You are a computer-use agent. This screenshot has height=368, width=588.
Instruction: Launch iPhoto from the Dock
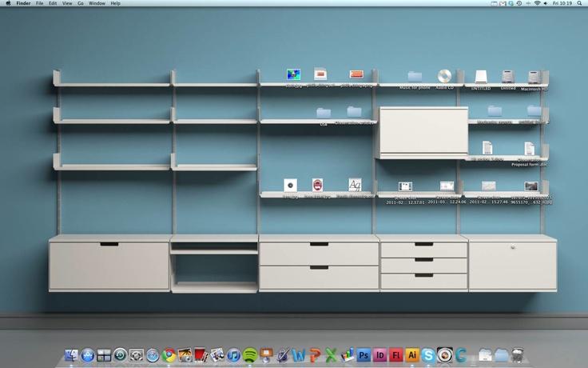[185, 355]
